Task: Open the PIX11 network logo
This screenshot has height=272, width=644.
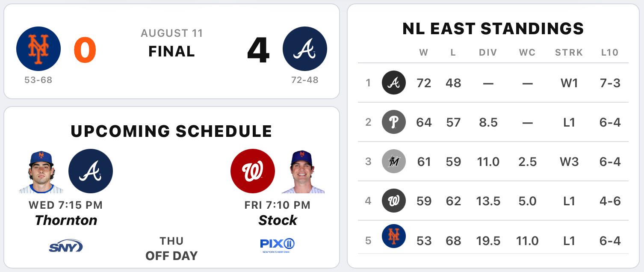Action: 278,245
